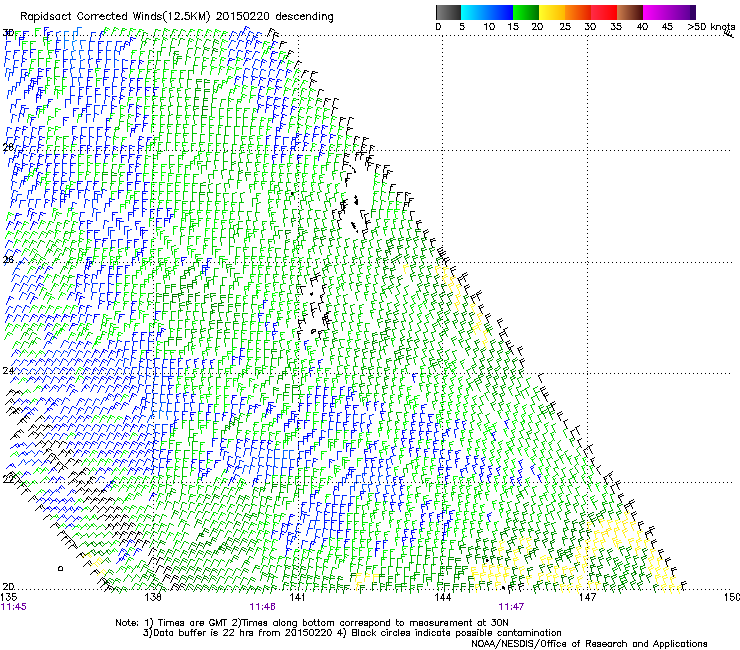Click the legend label '>50 knots'
The width and height of the screenshot is (740, 650).
tap(711, 27)
